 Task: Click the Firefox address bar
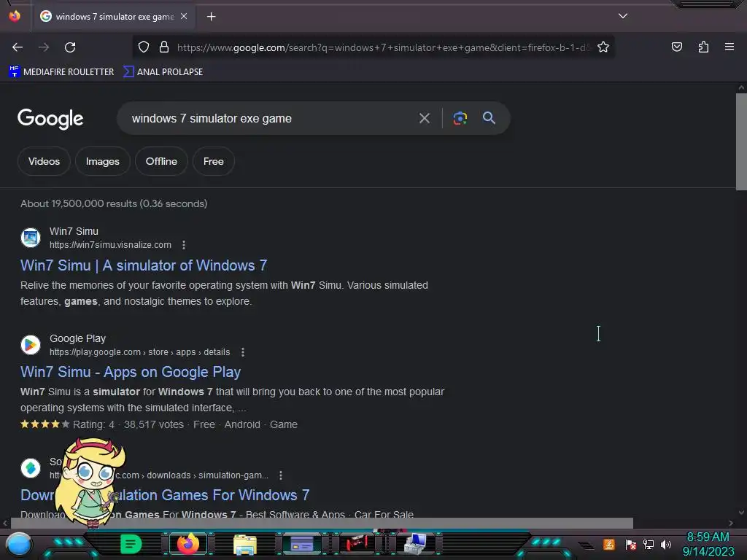[x=384, y=47]
